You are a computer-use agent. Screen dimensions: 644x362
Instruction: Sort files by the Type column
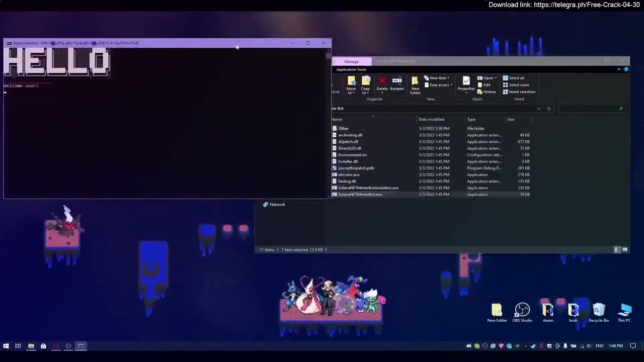pos(485,119)
